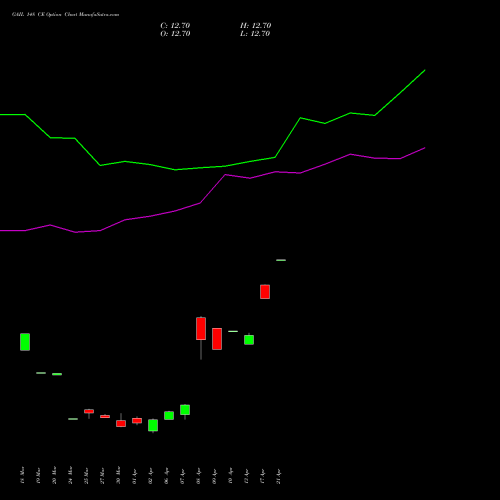The image size is (500, 500).
Task: Click the open value 'O: 12.70'
Action: 175,34
